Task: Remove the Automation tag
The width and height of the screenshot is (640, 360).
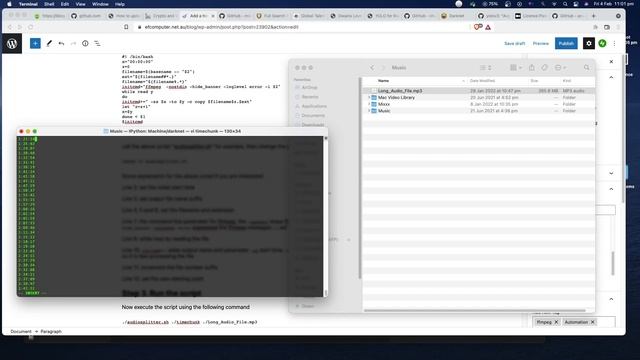Action: coord(593,322)
